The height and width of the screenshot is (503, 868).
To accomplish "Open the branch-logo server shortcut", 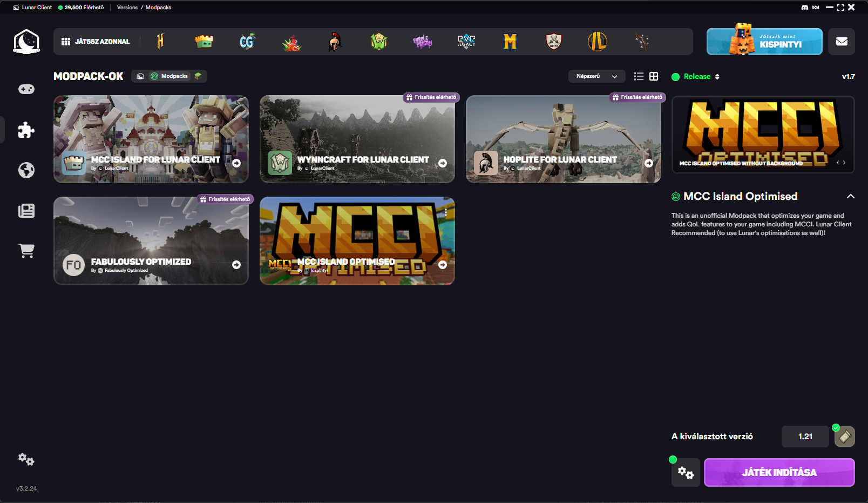I will point(641,42).
